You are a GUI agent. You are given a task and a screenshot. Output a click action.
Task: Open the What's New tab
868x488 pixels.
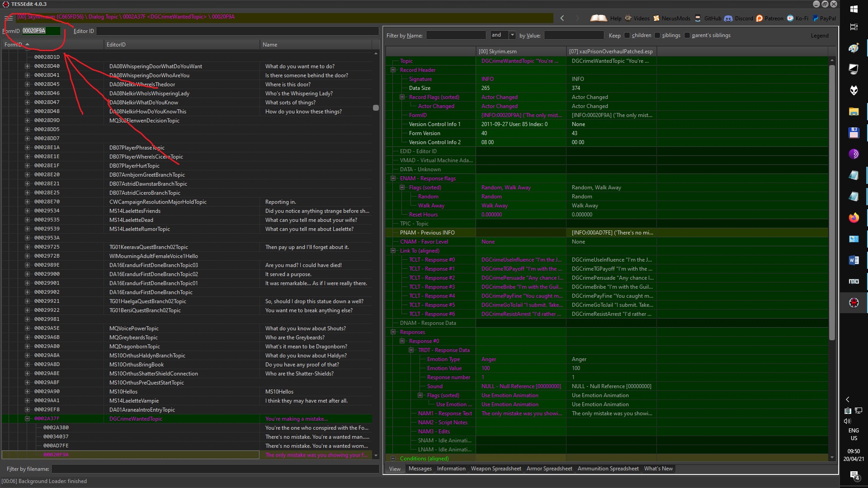tap(658, 469)
